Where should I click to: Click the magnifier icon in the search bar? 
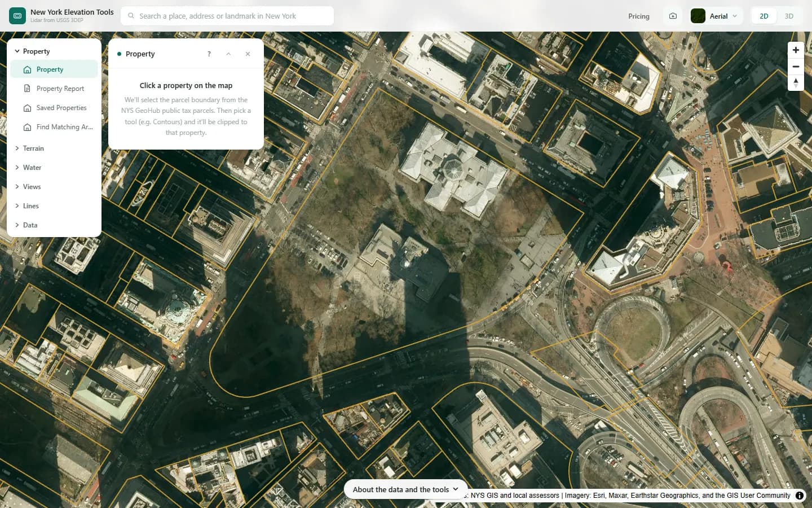131,16
